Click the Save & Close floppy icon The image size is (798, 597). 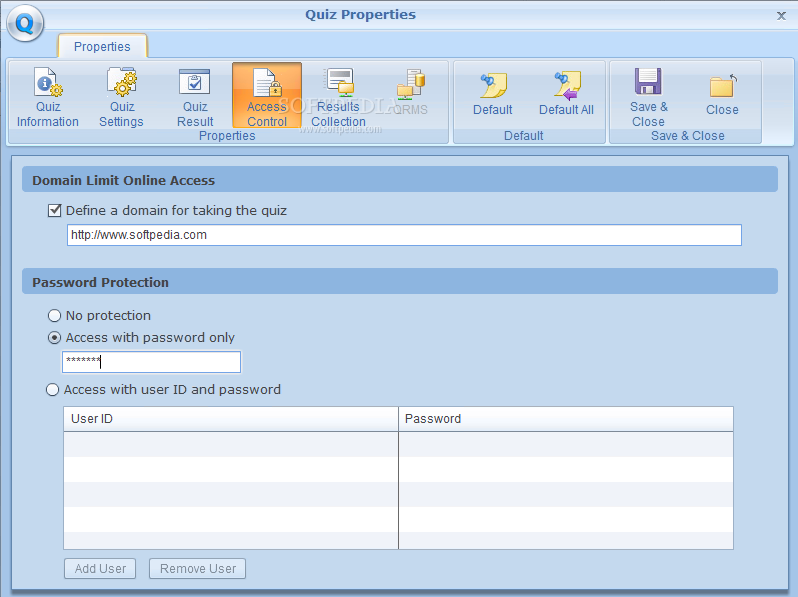click(648, 97)
